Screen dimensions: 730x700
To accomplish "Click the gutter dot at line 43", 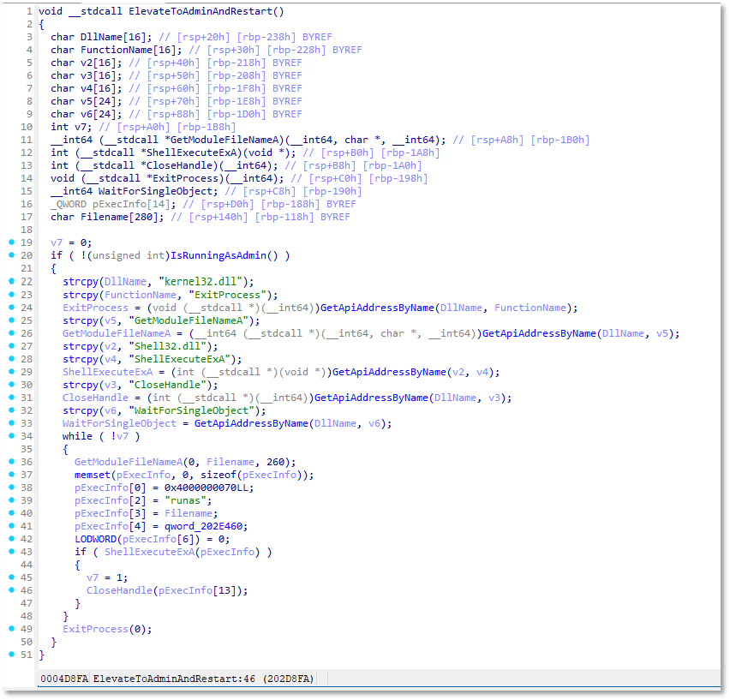I will (10, 552).
